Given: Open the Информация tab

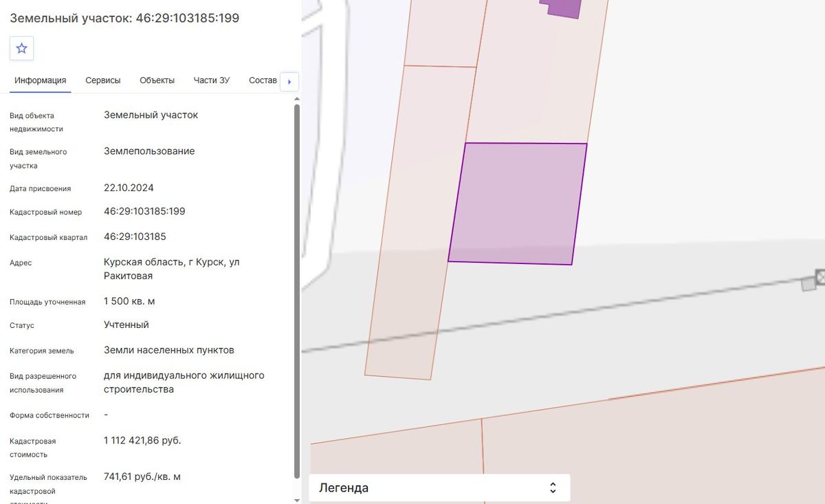Looking at the screenshot, I should tap(41, 80).
